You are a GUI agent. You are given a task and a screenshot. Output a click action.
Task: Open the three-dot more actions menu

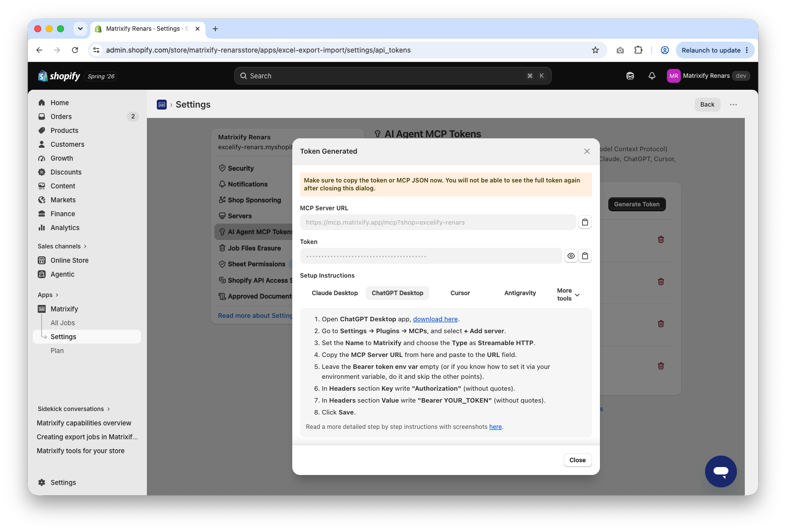tap(733, 105)
